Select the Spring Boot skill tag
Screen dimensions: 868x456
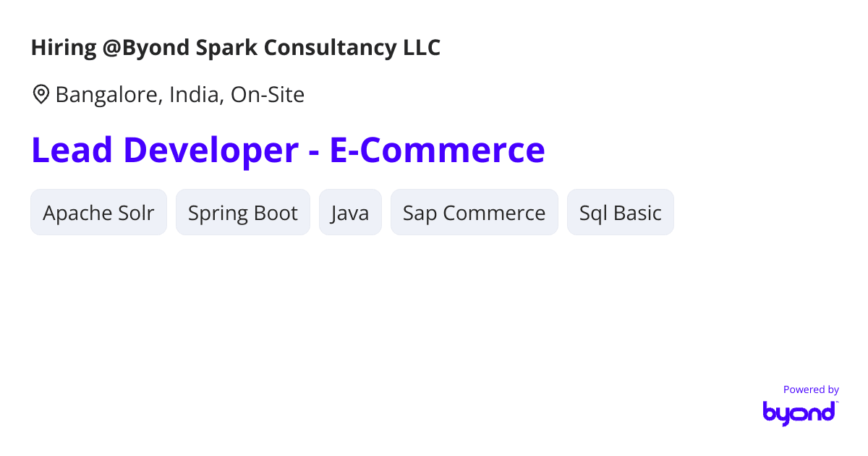pyautogui.click(x=243, y=213)
